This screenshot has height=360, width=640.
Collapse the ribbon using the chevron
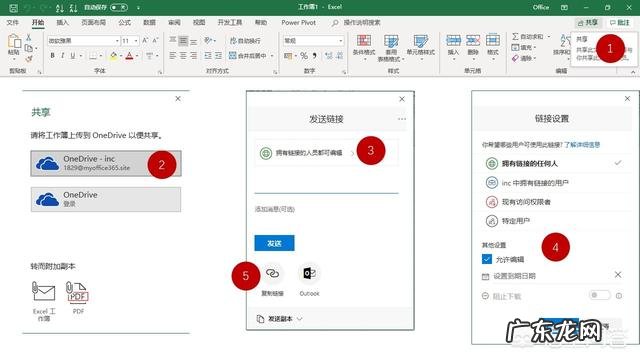(x=633, y=72)
